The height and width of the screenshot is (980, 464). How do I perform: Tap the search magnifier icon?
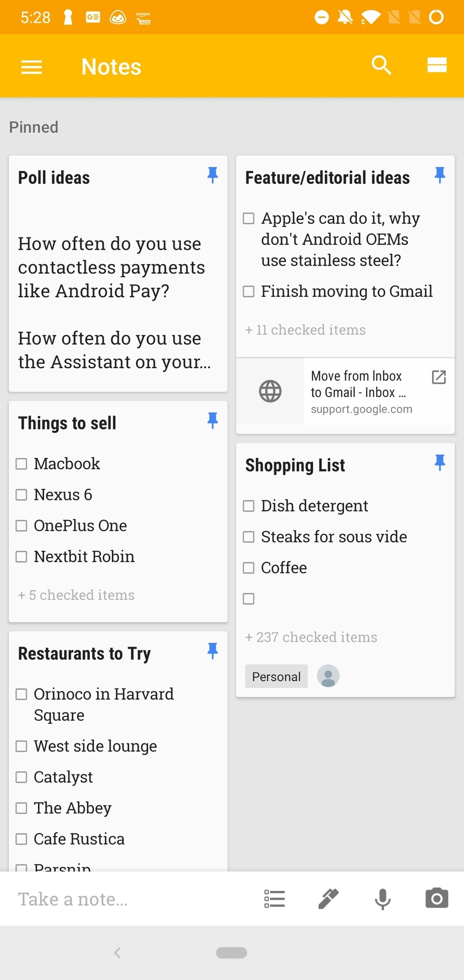point(381,65)
